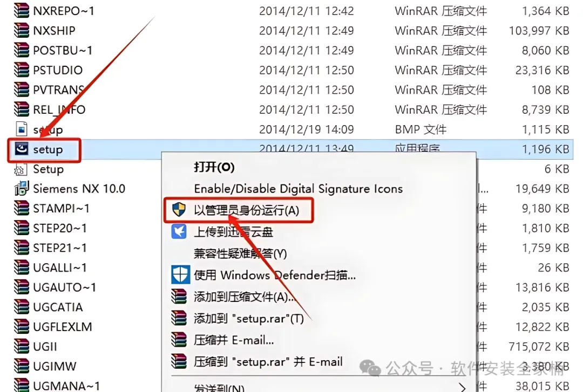Choose 使用 Windows Defender扫描 entry
This screenshot has width=583, height=392.
point(275,276)
